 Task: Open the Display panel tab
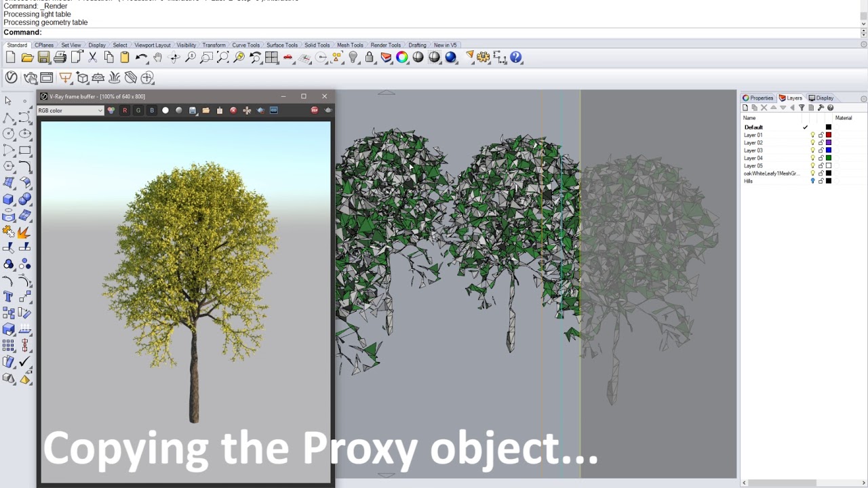[821, 98]
